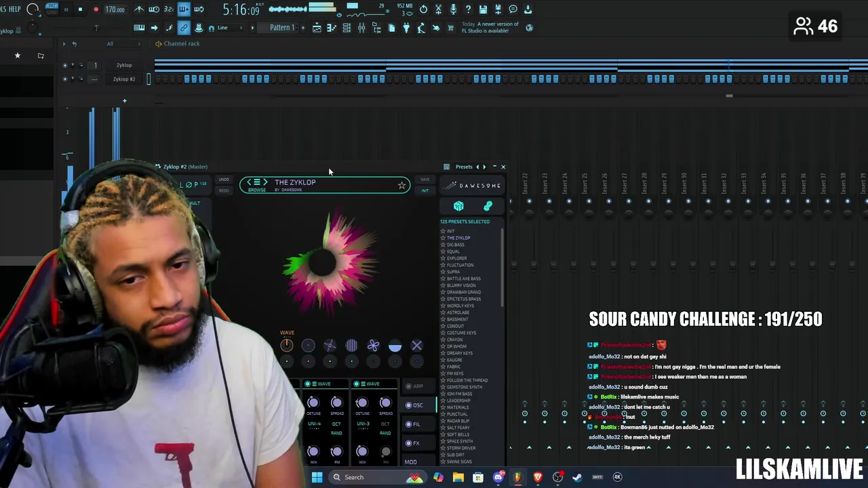Select the X-shaped modifier icon

point(416,346)
